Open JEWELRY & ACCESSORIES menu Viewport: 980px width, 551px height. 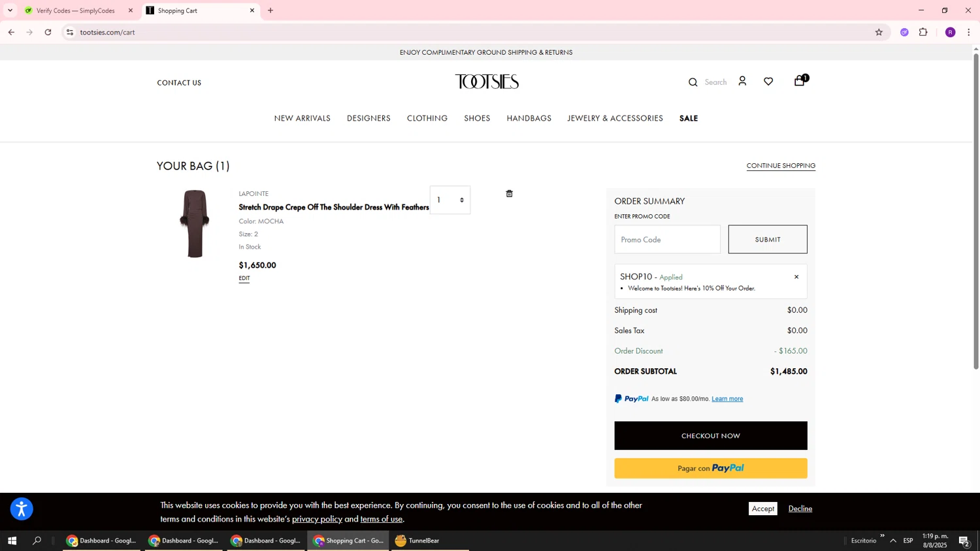click(x=615, y=118)
